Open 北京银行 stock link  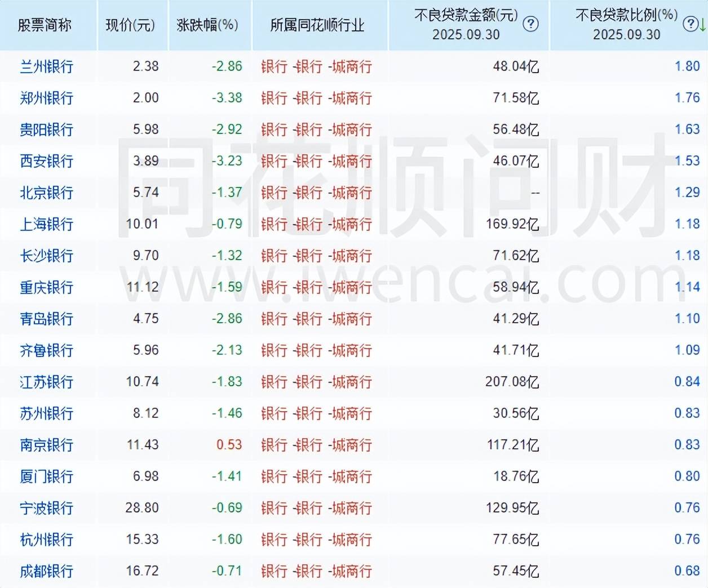click(x=47, y=193)
